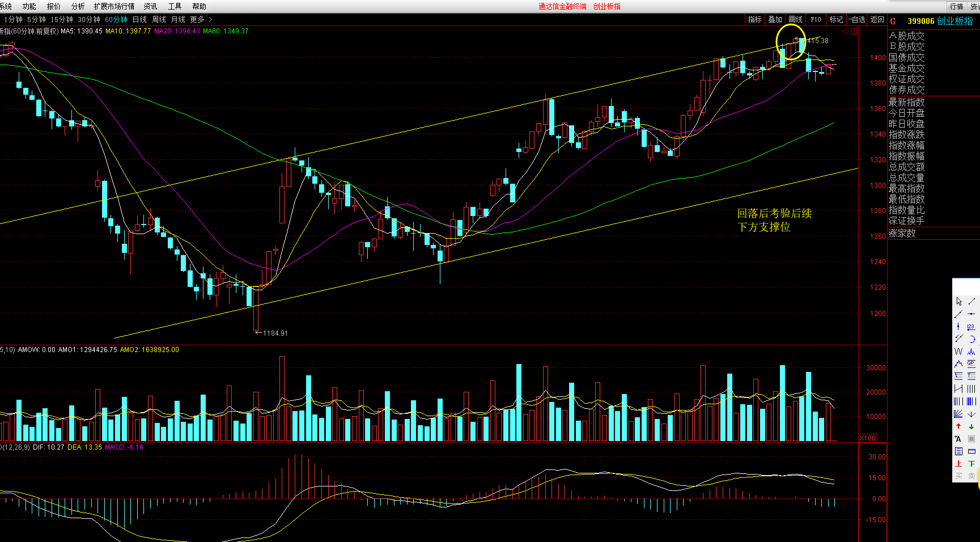Viewport: 980px width, 542px height.
Task: Select the Gann fan lines tool
Action: point(958,414)
